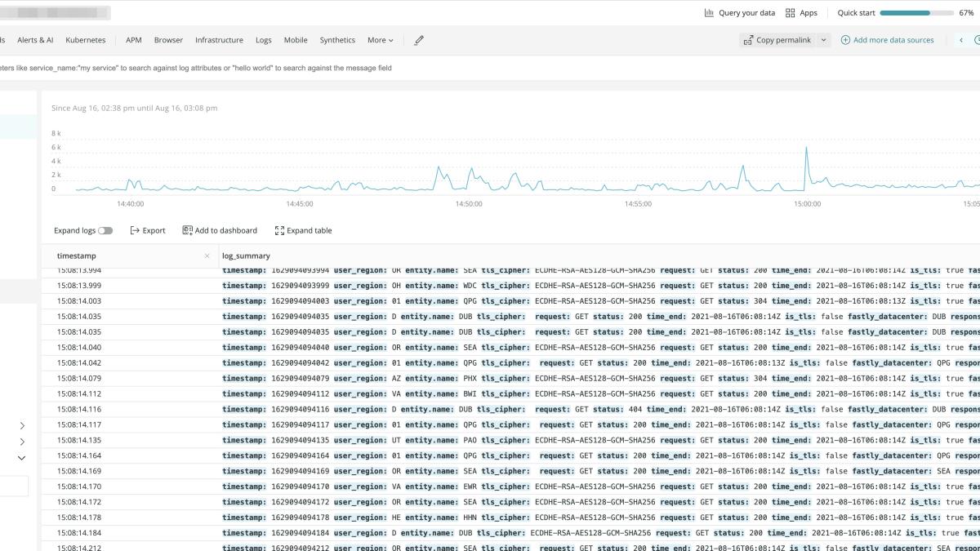The width and height of the screenshot is (980, 551).
Task: Select log row at 15:08:14.079
Action: coord(510,379)
